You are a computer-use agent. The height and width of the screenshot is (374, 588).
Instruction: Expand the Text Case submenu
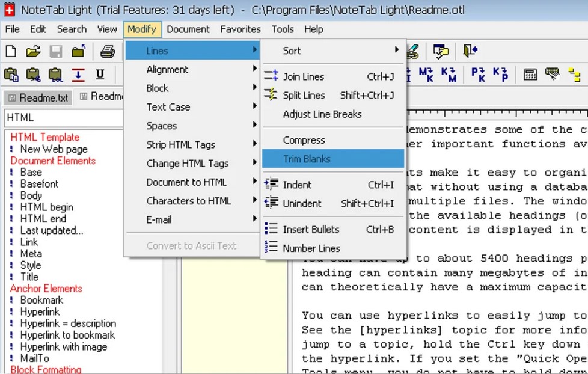(x=193, y=107)
